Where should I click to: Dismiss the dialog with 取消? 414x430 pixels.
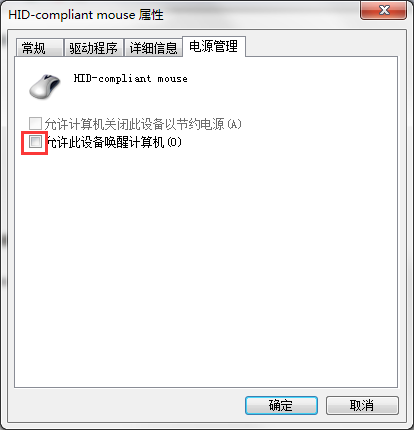point(362,405)
